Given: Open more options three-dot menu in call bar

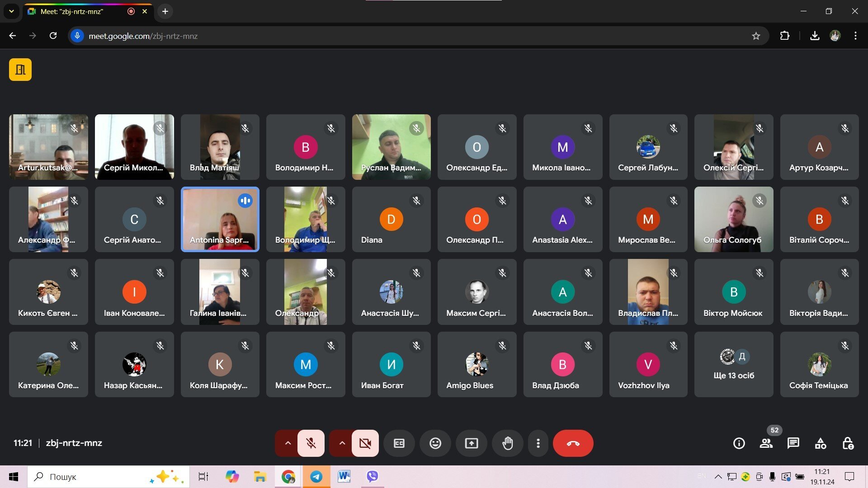Looking at the screenshot, I should coord(538,443).
